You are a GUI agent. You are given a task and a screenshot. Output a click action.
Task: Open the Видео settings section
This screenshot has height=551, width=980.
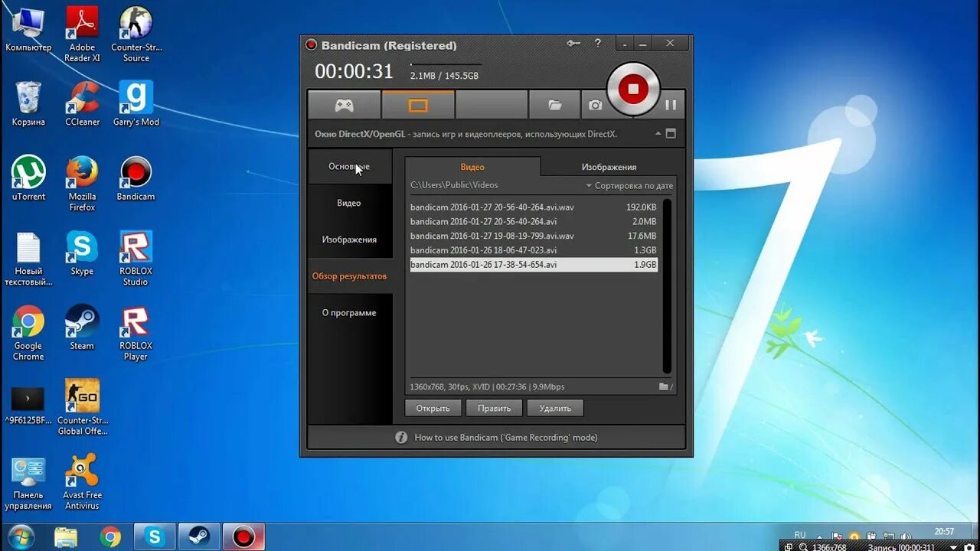pyautogui.click(x=349, y=203)
